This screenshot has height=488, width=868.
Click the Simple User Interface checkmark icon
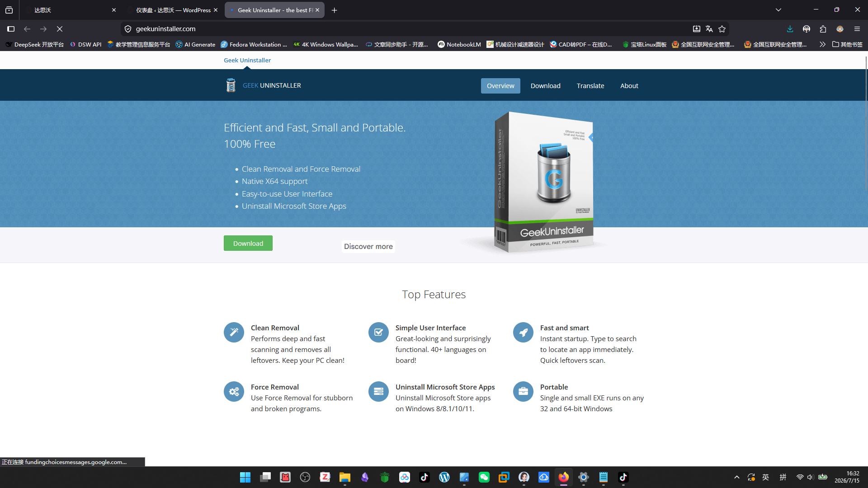pyautogui.click(x=378, y=333)
